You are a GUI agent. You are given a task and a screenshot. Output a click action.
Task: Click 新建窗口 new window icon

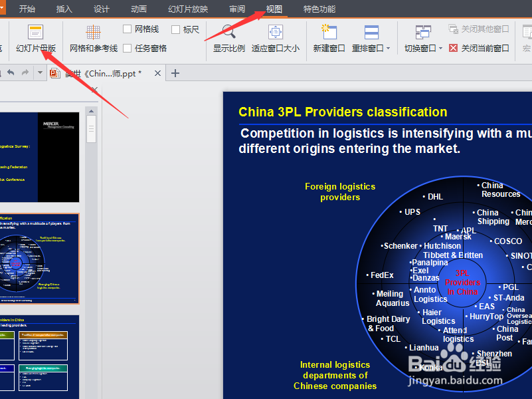tap(329, 32)
